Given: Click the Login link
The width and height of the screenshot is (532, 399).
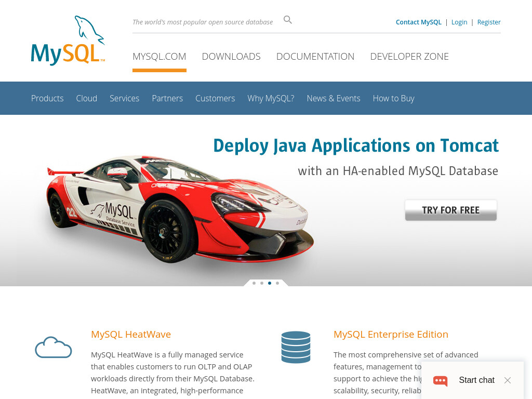Looking at the screenshot, I should pos(459,22).
